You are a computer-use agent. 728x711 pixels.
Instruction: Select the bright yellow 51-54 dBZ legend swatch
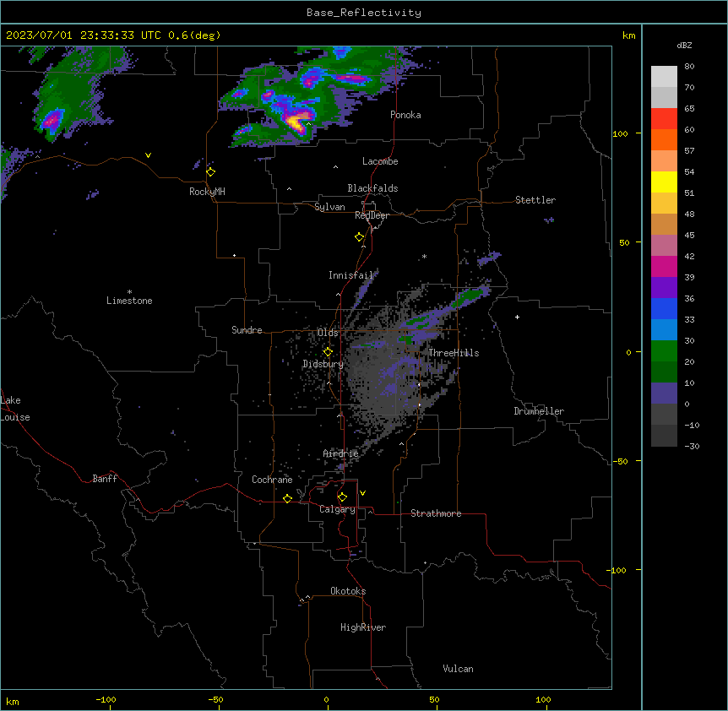(x=664, y=182)
